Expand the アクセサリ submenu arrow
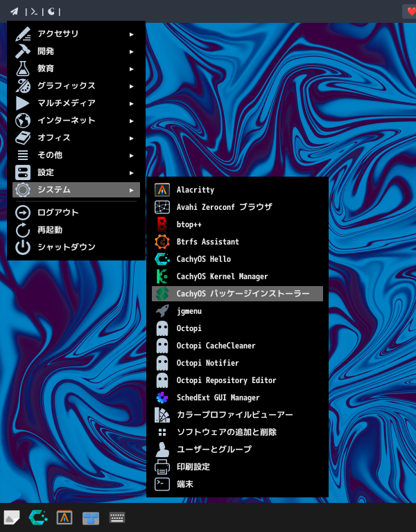 tap(132, 34)
